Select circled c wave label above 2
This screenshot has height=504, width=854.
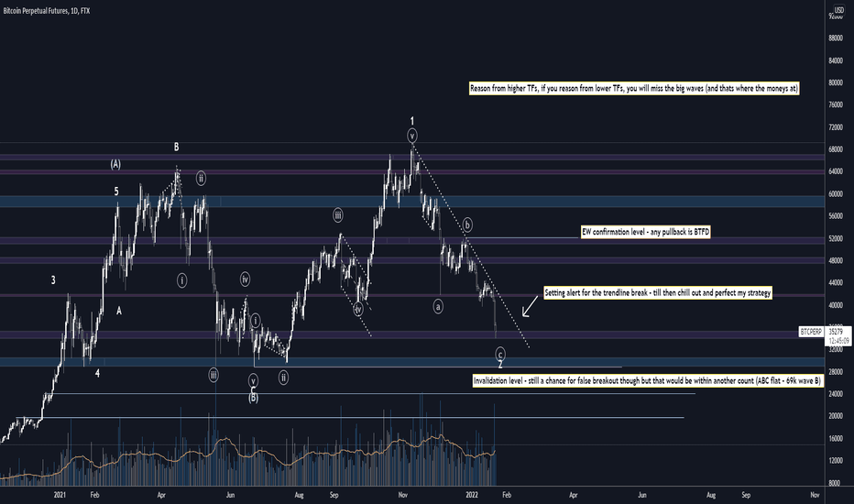[x=500, y=354]
